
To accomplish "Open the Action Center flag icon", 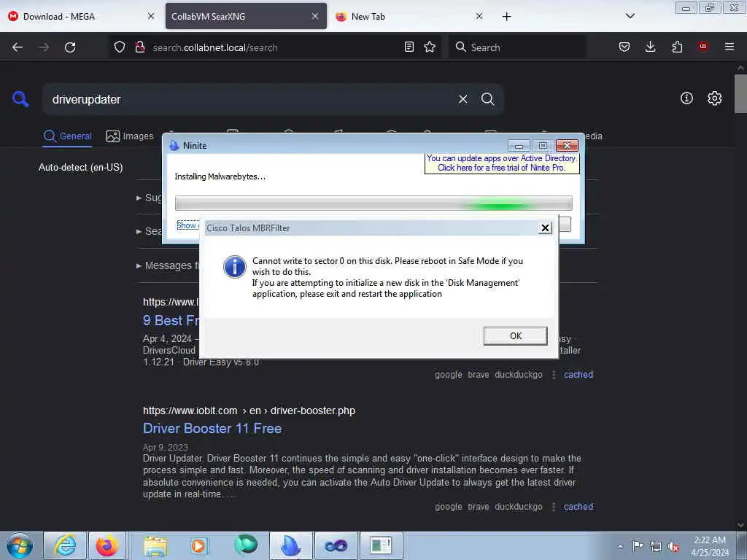I will (638, 545).
